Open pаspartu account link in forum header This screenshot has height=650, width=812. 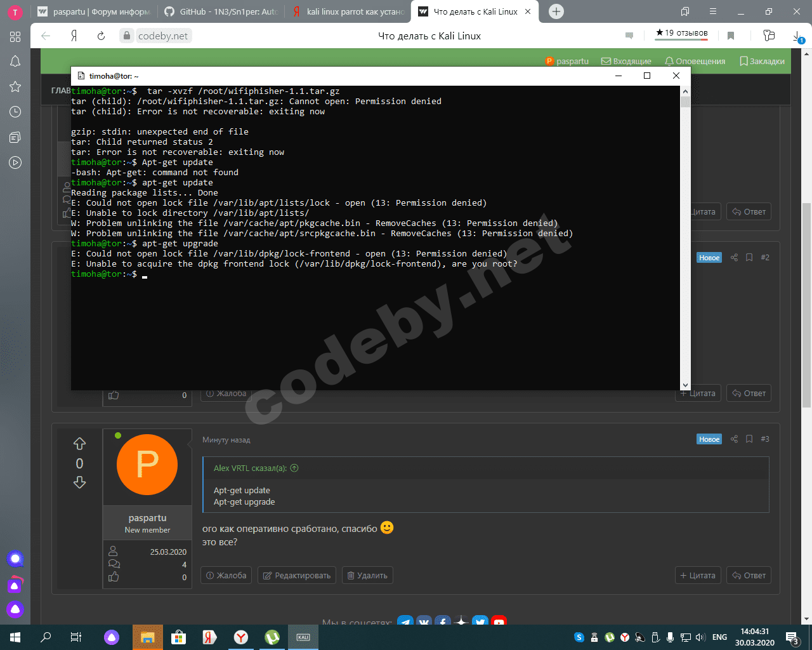pos(567,62)
